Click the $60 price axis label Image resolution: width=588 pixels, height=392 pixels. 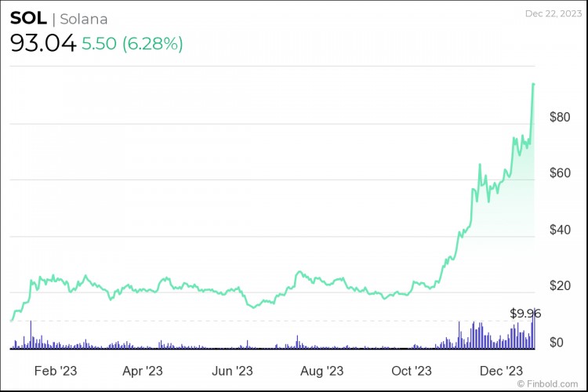coord(560,173)
